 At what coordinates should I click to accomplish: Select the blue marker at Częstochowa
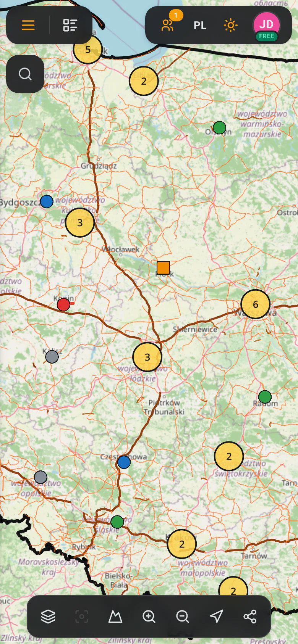click(124, 462)
